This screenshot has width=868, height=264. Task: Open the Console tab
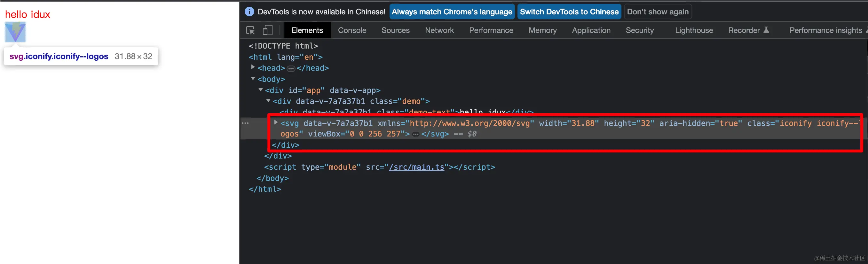[x=352, y=30]
